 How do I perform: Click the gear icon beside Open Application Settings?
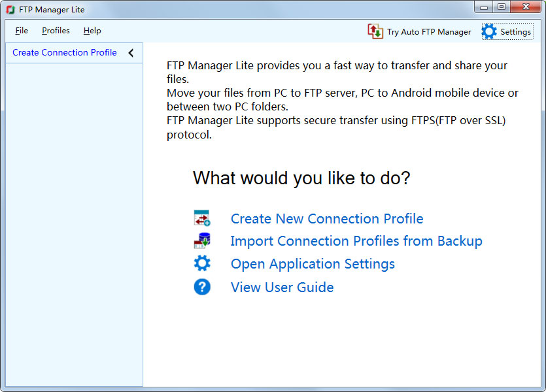tap(202, 264)
